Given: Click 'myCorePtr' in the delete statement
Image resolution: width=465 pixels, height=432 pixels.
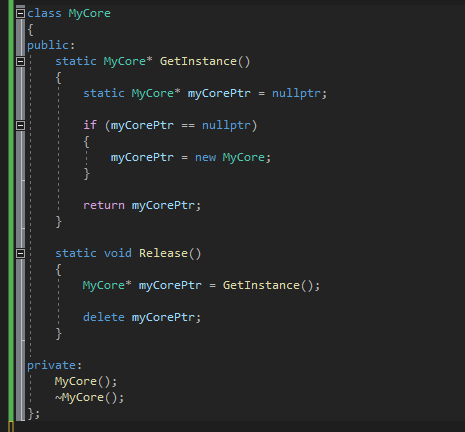Looking at the screenshot, I should 163,317.
